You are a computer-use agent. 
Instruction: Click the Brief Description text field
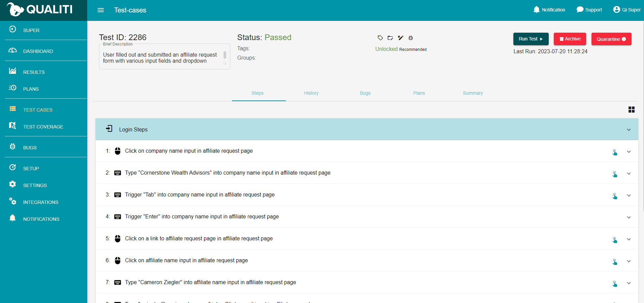[x=162, y=58]
